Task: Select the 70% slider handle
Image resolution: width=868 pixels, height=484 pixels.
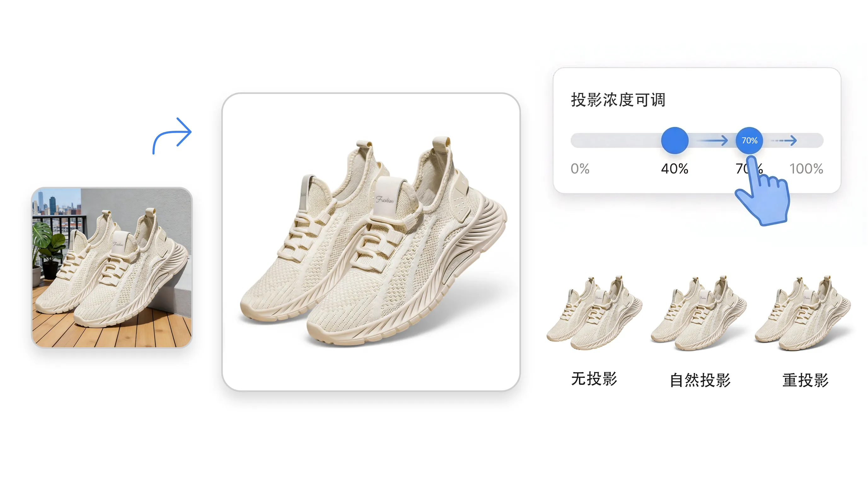Action: [749, 141]
